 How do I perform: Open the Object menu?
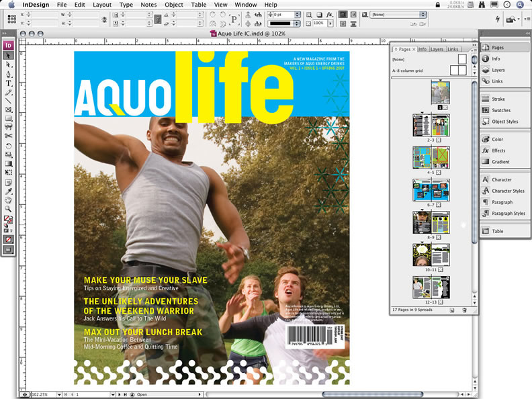pyautogui.click(x=174, y=5)
